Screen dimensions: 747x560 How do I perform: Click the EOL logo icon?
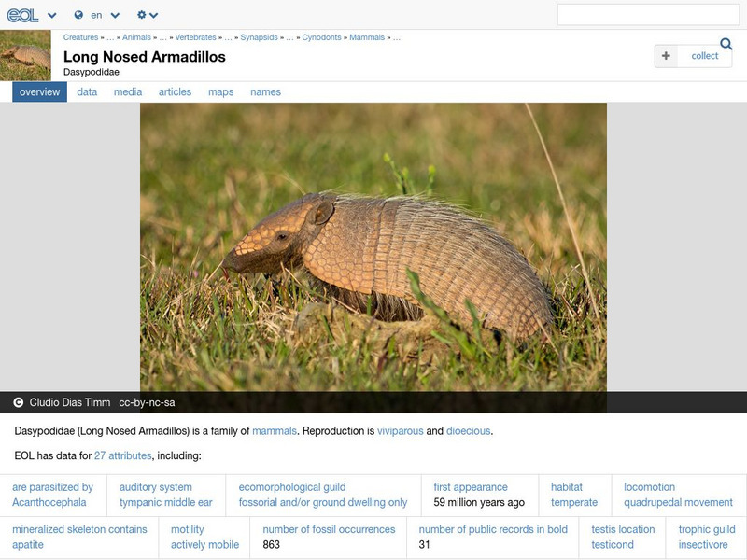click(x=22, y=15)
